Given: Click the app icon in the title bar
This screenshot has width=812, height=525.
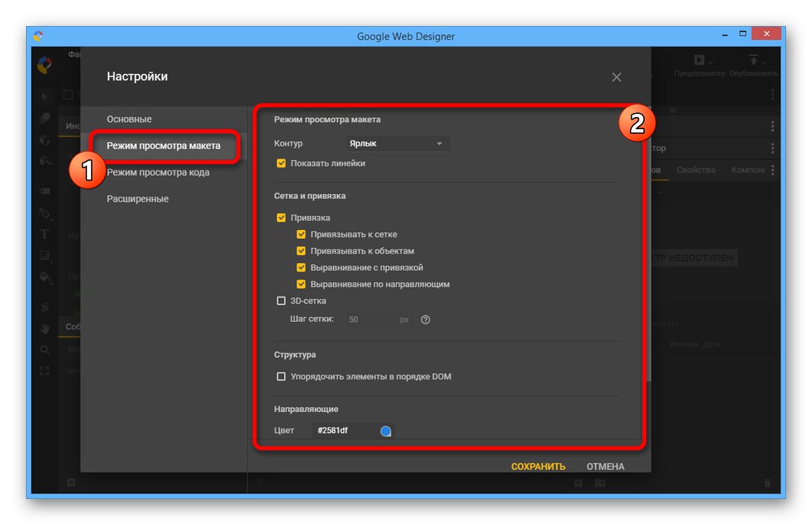Looking at the screenshot, I should tap(38, 36).
